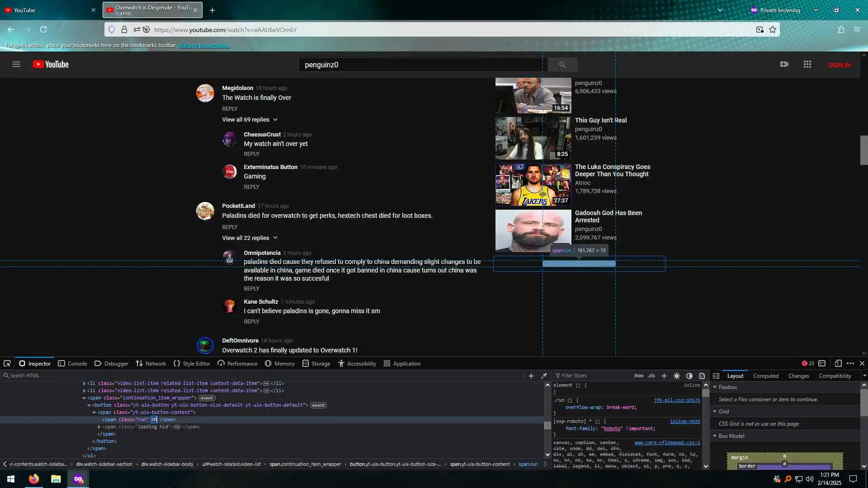Viewport: 868px width, 488px height.
Task: Expand the span loading hid node
Action: point(99,427)
